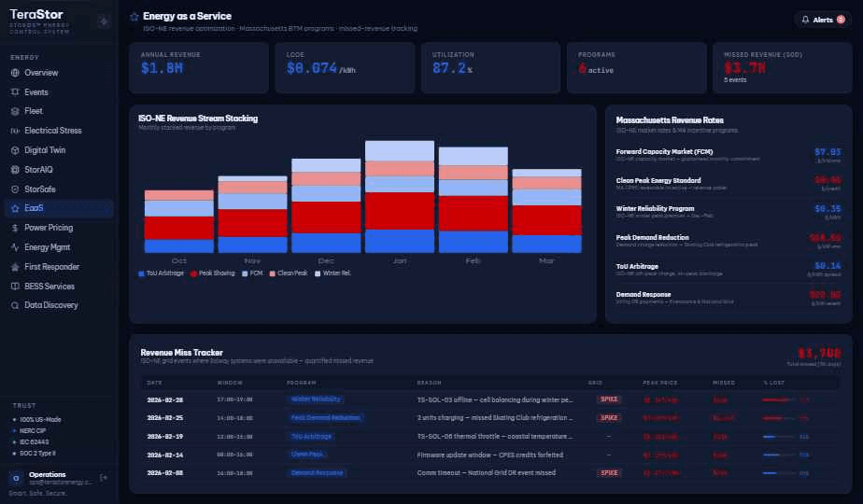The image size is (863, 504).
Task: Select the 2026-02-28 date cell
Action: pyautogui.click(x=165, y=400)
